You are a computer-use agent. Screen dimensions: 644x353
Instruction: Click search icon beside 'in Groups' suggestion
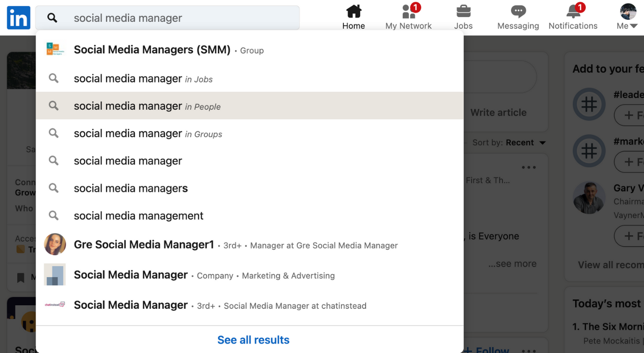tap(53, 133)
